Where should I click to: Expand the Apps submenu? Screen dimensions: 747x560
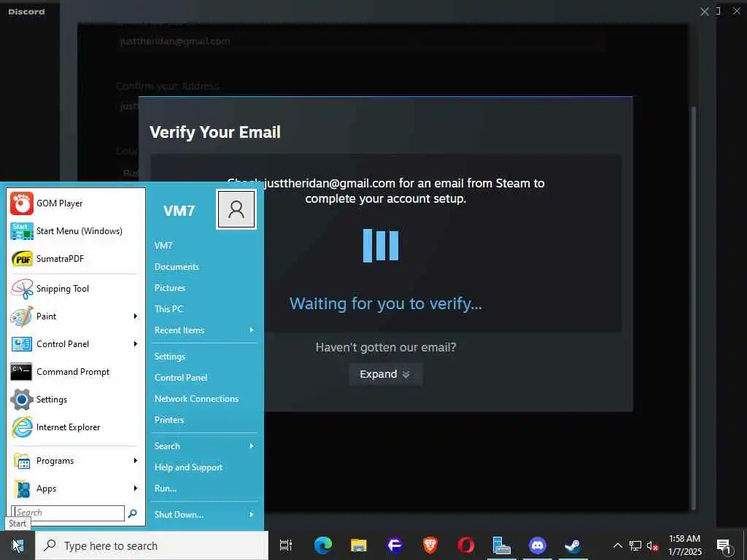[75, 489]
